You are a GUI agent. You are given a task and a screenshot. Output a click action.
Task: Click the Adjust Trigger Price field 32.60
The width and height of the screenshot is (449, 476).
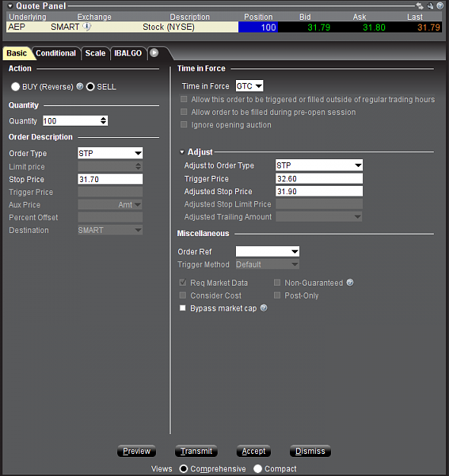coord(319,178)
